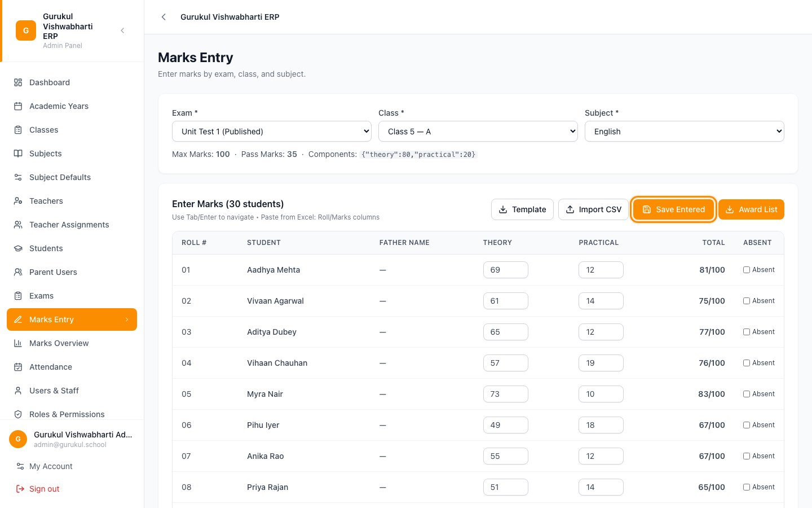Go to the Academic Years page
The height and width of the screenshot is (508, 812).
tap(72, 106)
